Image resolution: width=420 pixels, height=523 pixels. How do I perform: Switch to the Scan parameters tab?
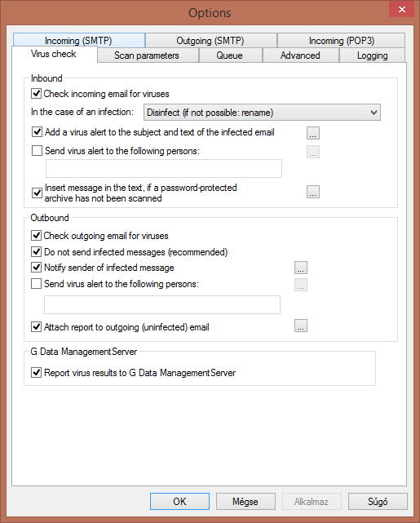click(147, 55)
